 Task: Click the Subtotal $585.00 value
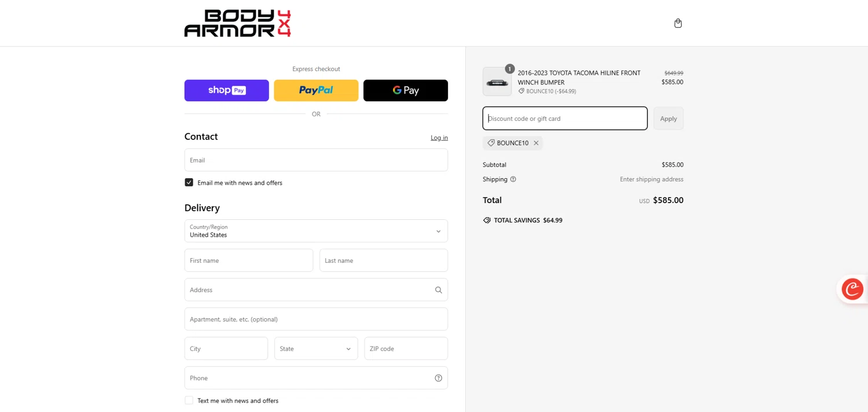click(672, 165)
